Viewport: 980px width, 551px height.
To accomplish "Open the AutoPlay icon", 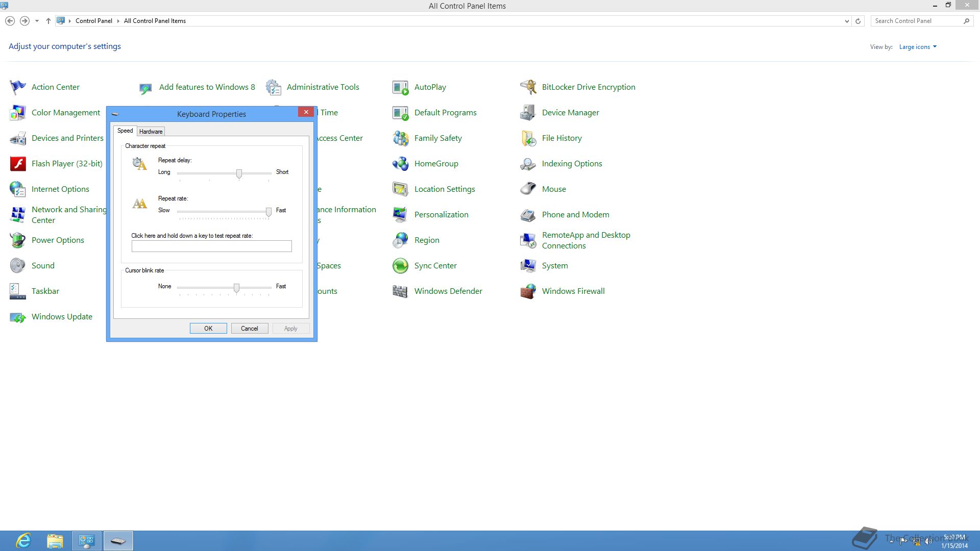I will (401, 87).
